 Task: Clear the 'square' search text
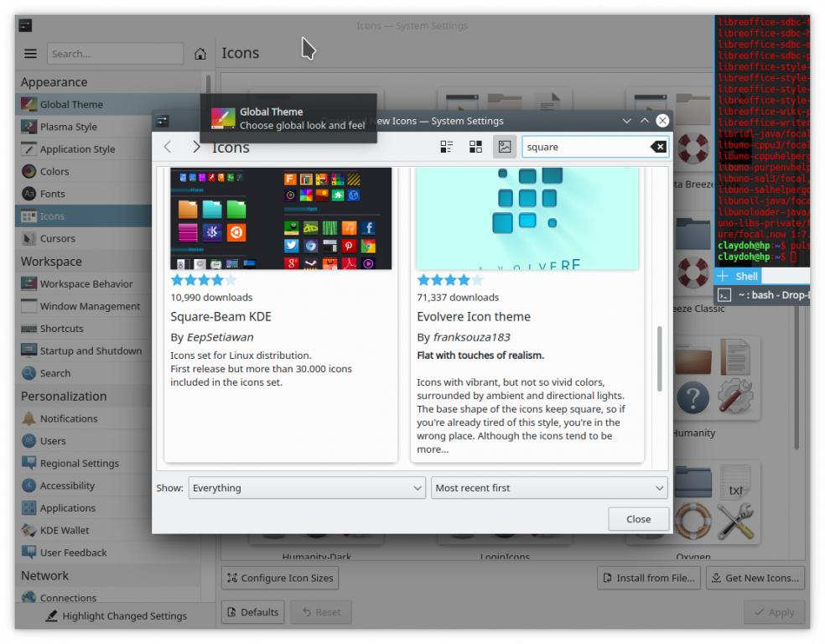658,147
